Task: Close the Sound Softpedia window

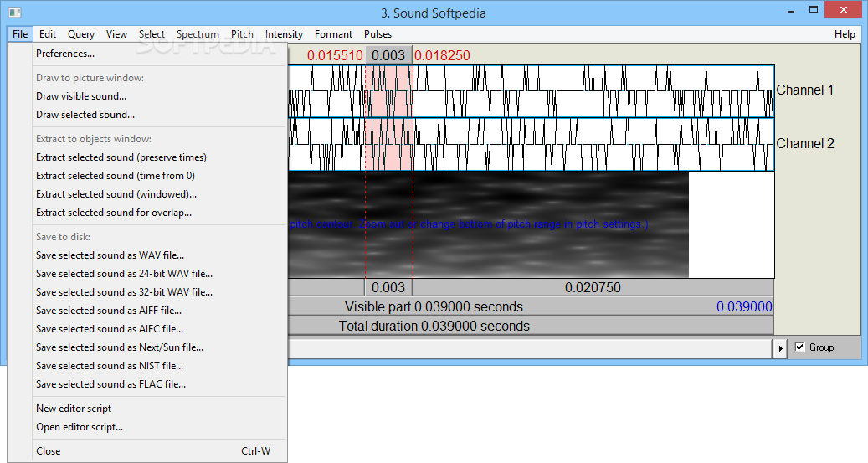Action: [x=844, y=10]
